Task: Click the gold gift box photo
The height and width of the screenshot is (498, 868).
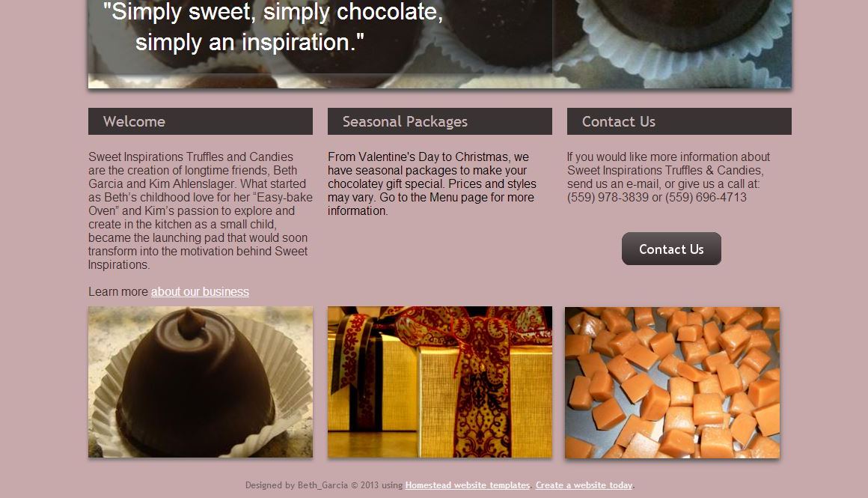Action: (439, 382)
